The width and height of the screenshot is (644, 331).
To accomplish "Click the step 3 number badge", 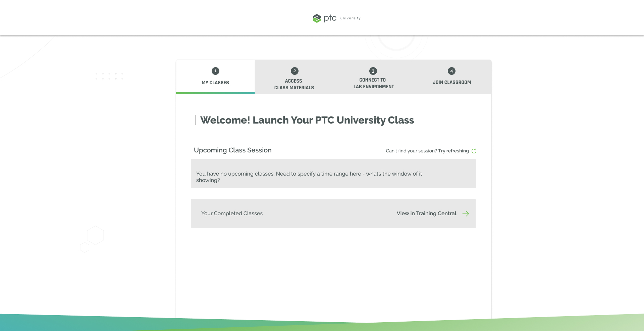I will tap(373, 71).
